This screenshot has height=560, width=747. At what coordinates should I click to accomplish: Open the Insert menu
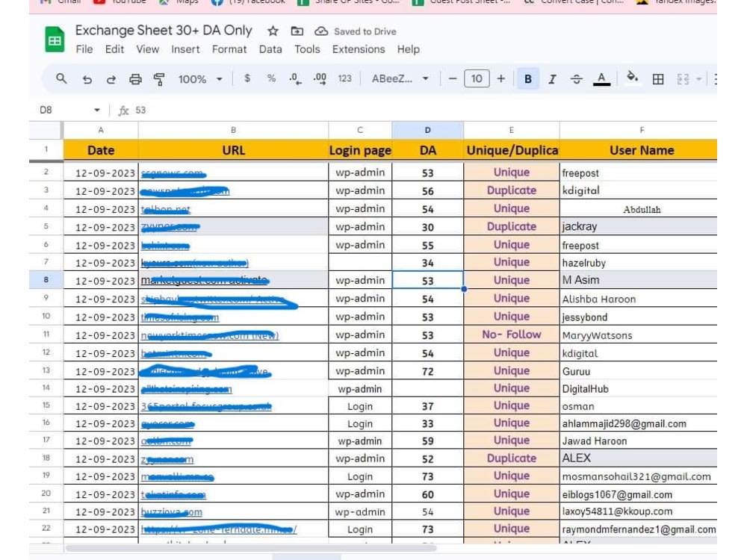185,49
